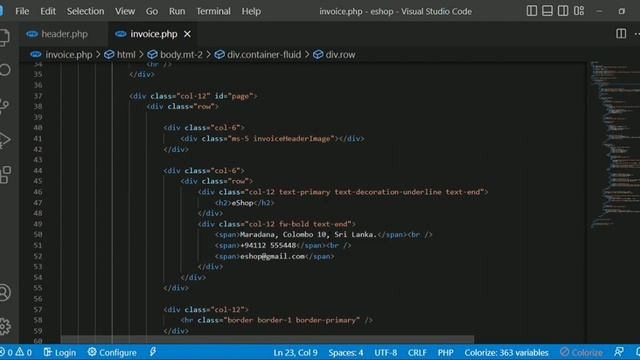Open the File menu
This screenshot has height=360, width=640.
22,11
